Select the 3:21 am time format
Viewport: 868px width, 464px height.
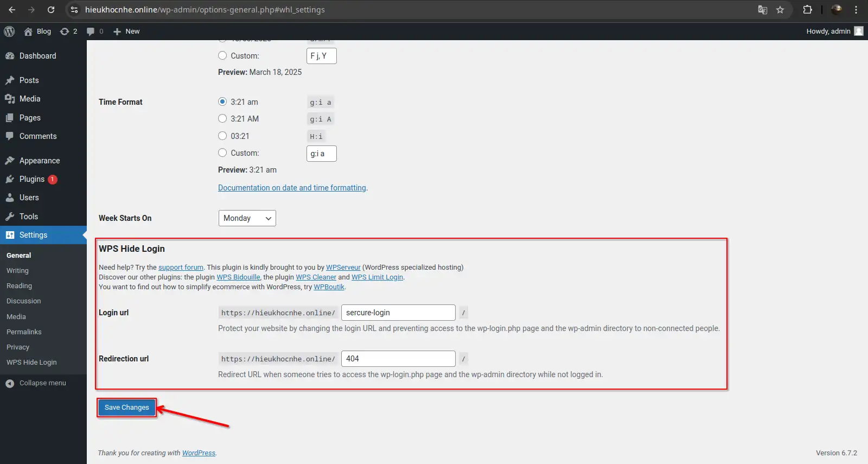pyautogui.click(x=222, y=101)
